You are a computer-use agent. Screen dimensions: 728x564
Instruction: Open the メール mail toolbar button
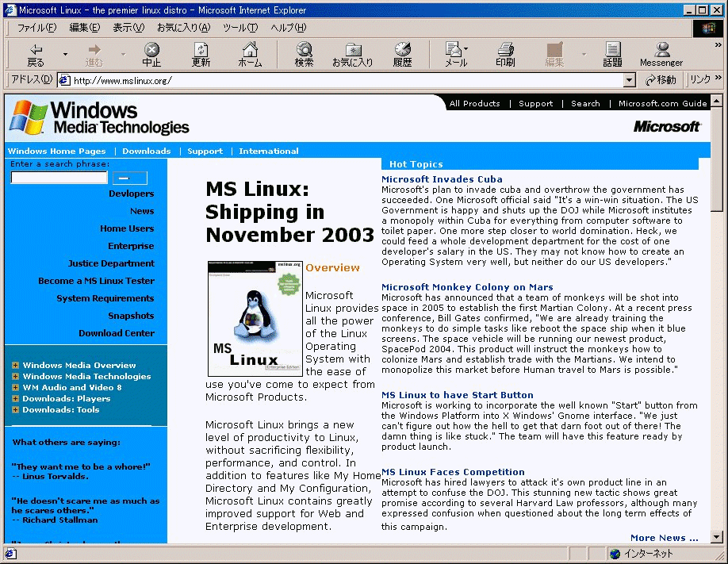(456, 56)
